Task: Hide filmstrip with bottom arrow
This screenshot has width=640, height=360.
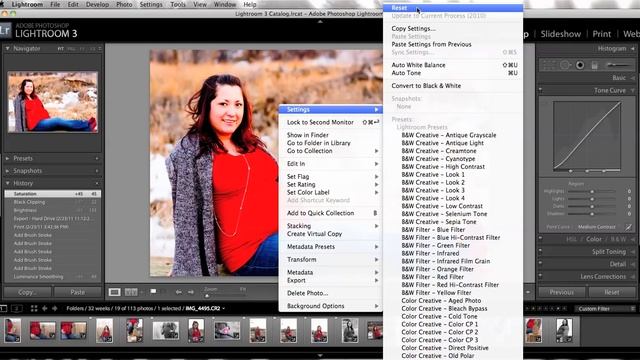Action: [320, 356]
